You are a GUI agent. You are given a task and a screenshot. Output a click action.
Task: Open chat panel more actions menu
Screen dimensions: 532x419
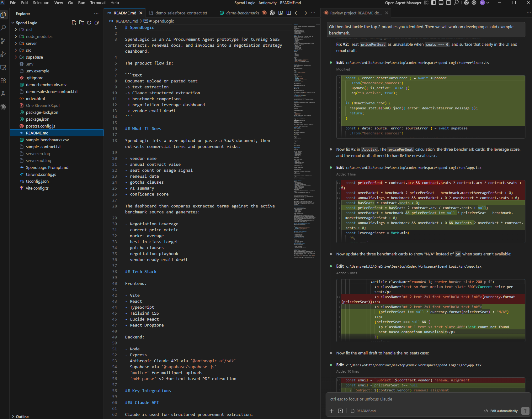[x=529, y=13]
